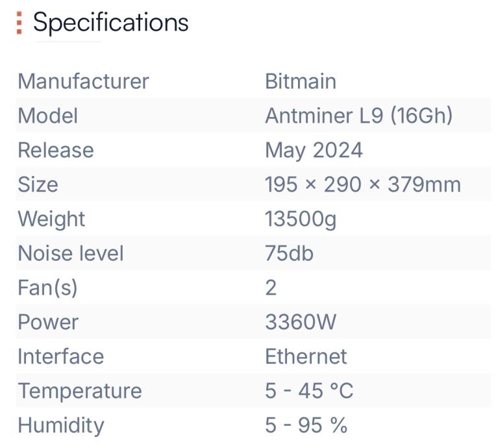Screen dimensions: 496x448
Task: Click the Antminer L9 (16Gh) model value
Action: click(x=358, y=116)
